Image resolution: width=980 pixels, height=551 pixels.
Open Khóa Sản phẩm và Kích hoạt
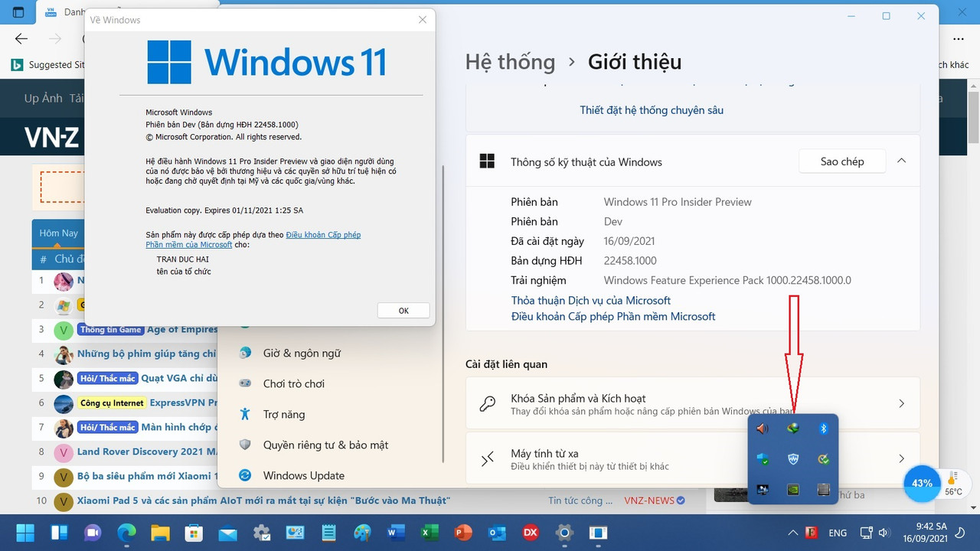(692, 404)
